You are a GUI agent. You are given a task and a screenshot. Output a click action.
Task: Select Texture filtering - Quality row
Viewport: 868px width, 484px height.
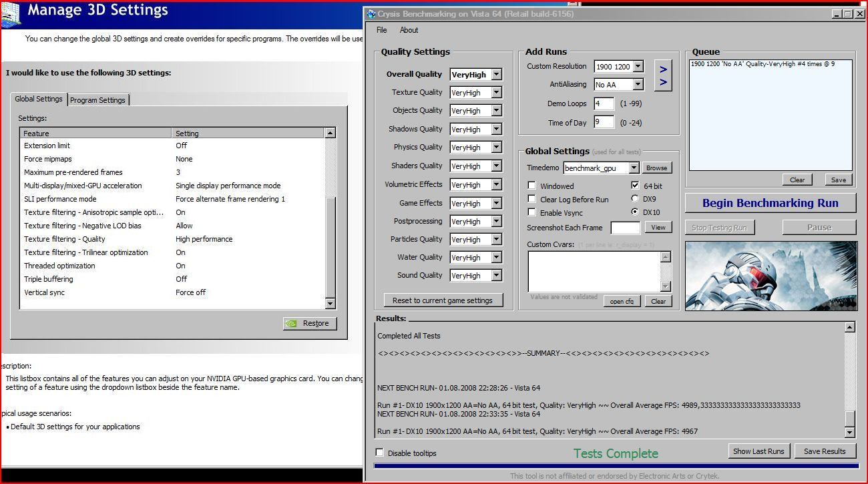tap(172, 239)
